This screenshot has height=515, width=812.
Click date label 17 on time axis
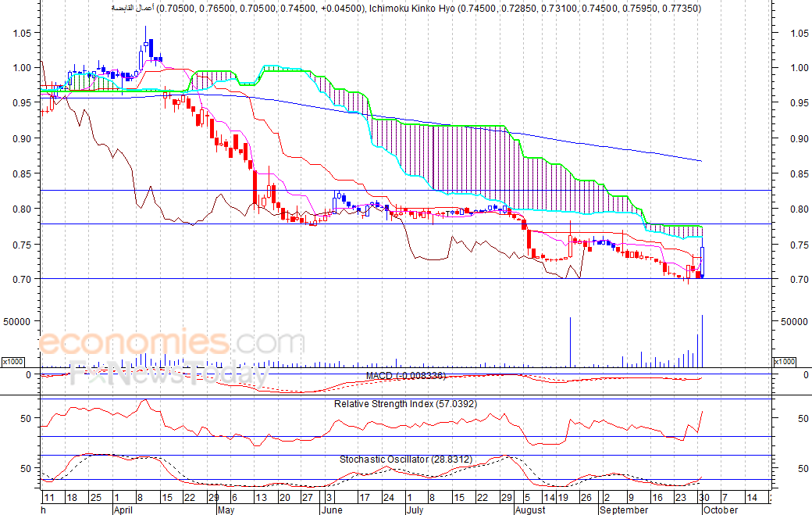[365, 497]
